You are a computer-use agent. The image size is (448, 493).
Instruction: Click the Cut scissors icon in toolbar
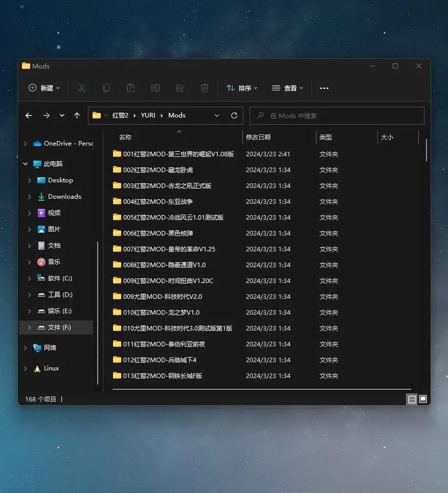pyautogui.click(x=82, y=88)
